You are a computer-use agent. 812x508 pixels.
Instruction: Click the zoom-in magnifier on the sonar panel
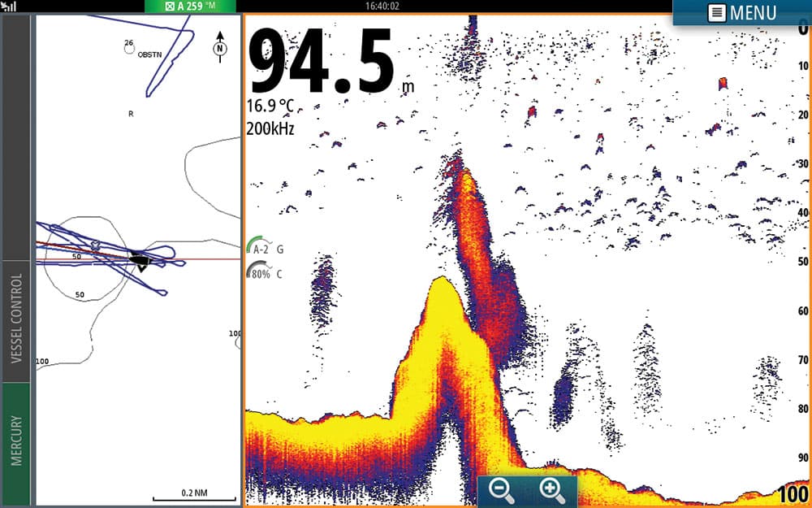tap(551, 490)
